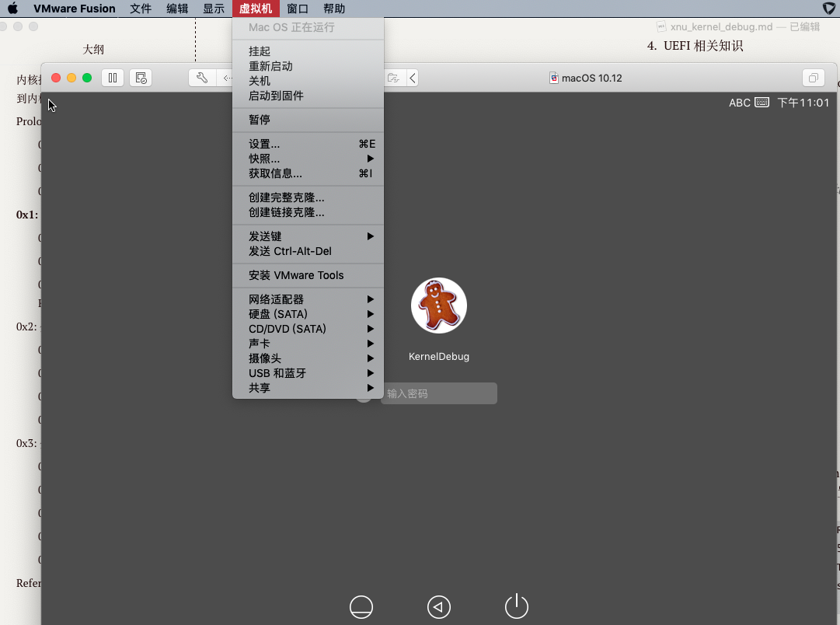Select the KernelDebug user avatar
The width and height of the screenshot is (840, 625).
click(x=439, y=306)
